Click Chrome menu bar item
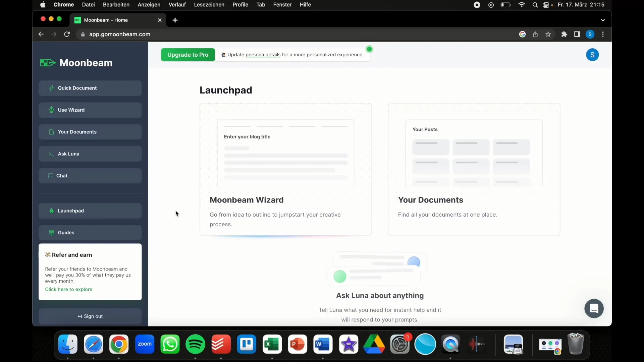Viewport: 644px width, 362px height. tap(63, 4)
